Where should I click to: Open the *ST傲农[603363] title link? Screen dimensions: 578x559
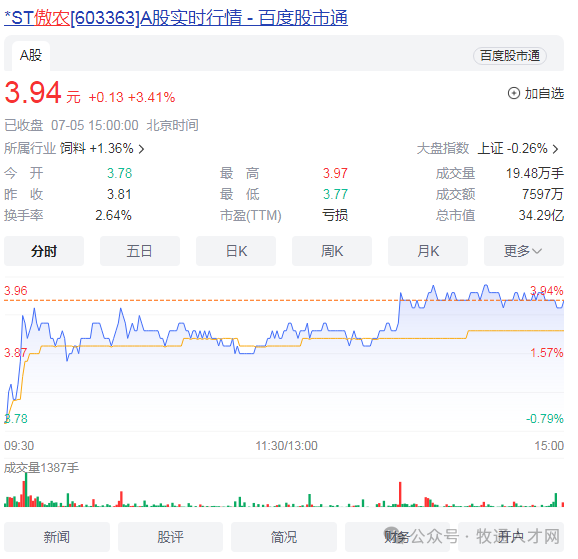pyautogui.click(x=176, y=18)
